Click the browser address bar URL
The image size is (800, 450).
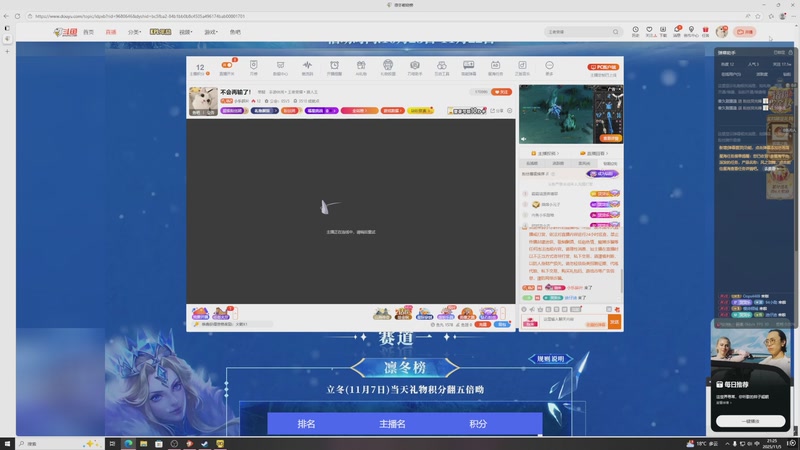click(x=140, y=16)
